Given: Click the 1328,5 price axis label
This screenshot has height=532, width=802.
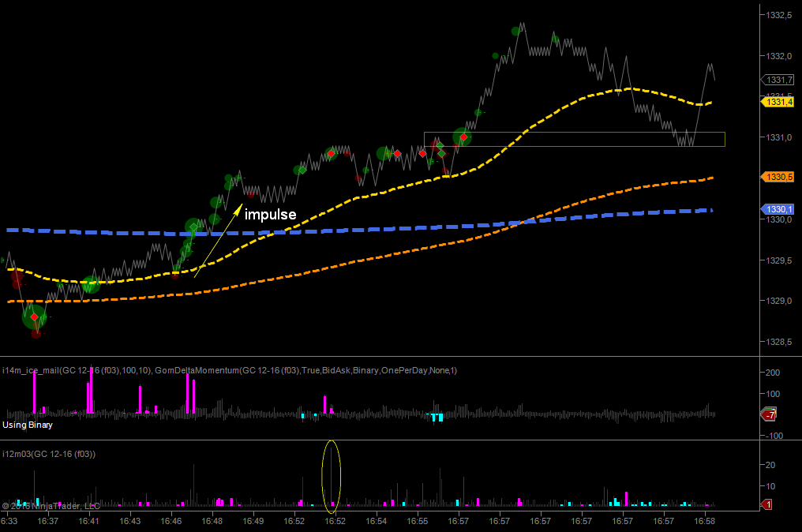Looking at the screenshot, I should [x=778, y=342].
